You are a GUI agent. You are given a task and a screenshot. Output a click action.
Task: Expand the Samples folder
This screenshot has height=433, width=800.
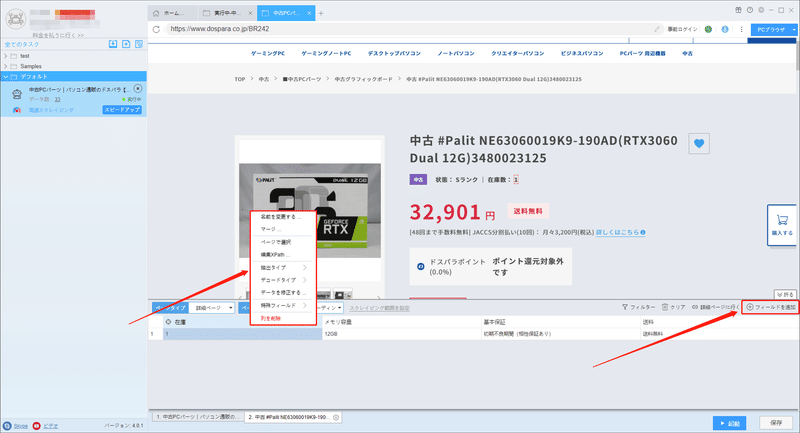[6, 66]
